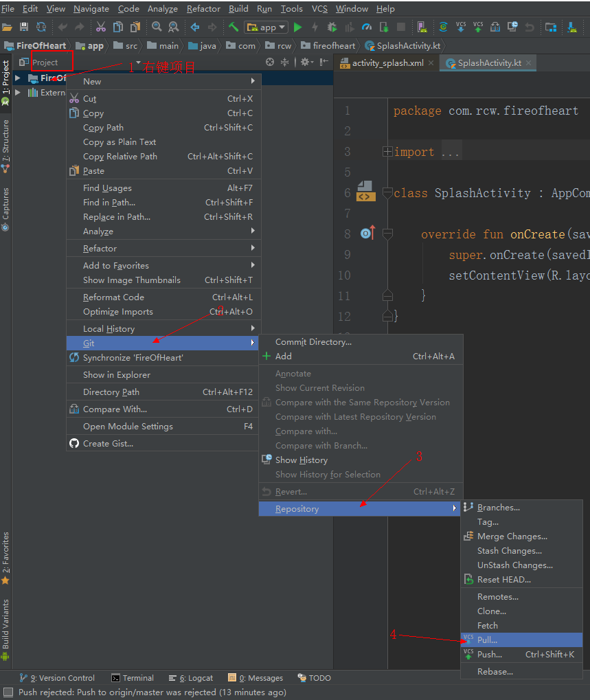Click the Gradle Sync toolbar icon
Image resolution: width=590 pixels, height=700 pixels.
tap(443, 27)
